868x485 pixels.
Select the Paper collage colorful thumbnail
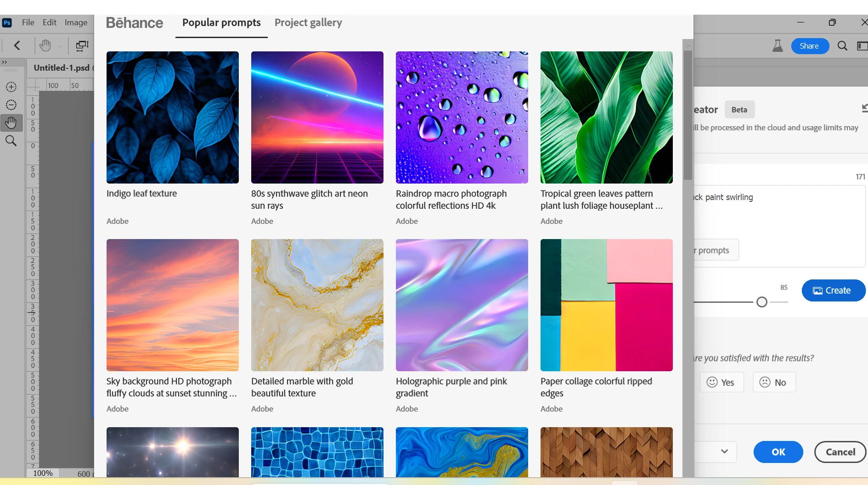[x=607, y=305]
